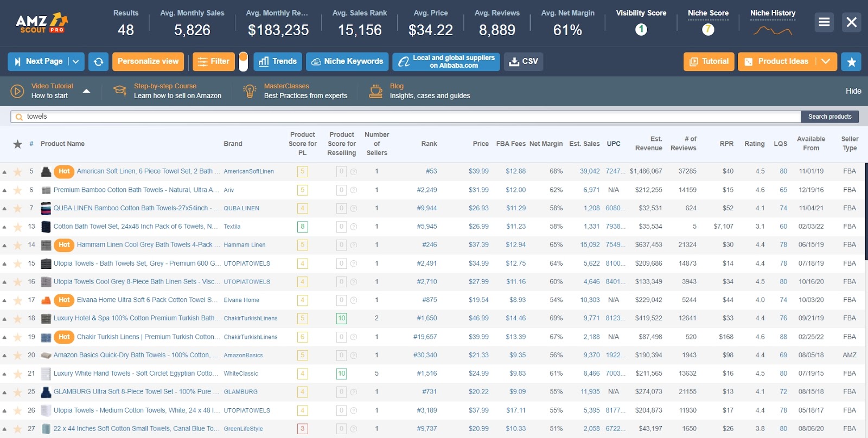Viewport: 868px width, 438px height.
Task: Open Alibaba local and global suppliers button
Action: click(446, 62)
